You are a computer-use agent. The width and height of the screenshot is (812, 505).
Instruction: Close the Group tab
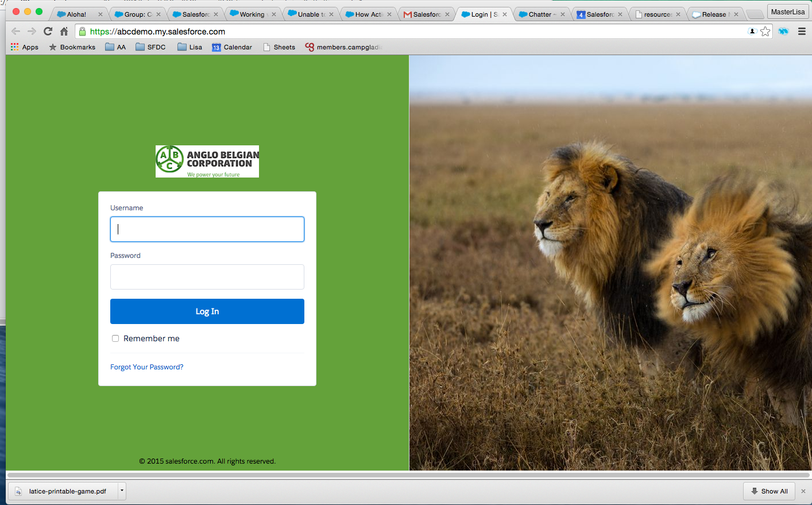click(158, 14)
